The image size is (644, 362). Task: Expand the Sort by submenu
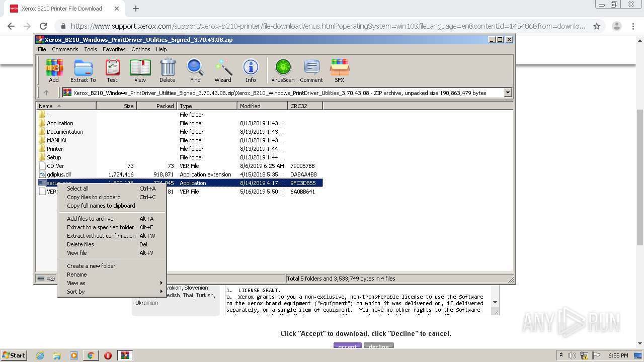point(112,292)
